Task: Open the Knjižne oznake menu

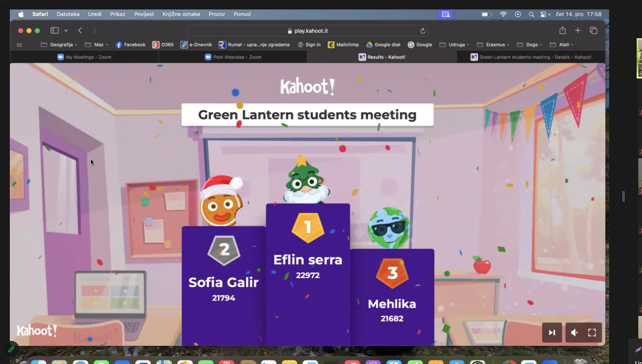Action: pos(181,14)
